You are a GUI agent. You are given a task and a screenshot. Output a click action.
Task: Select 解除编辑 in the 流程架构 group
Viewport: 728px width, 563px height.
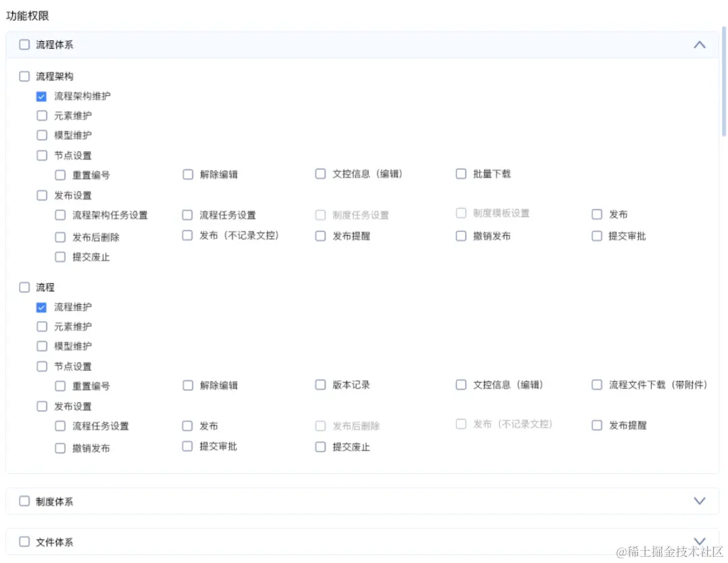click(187, 175)
